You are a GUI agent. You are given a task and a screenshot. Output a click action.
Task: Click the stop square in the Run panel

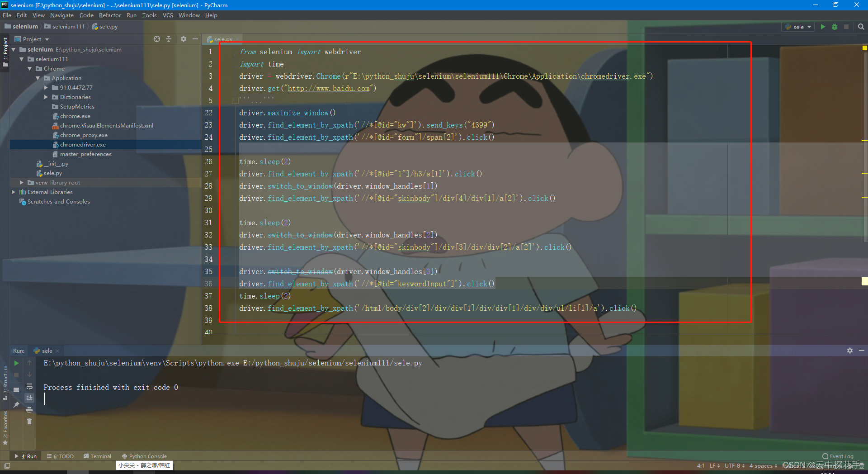17,375
